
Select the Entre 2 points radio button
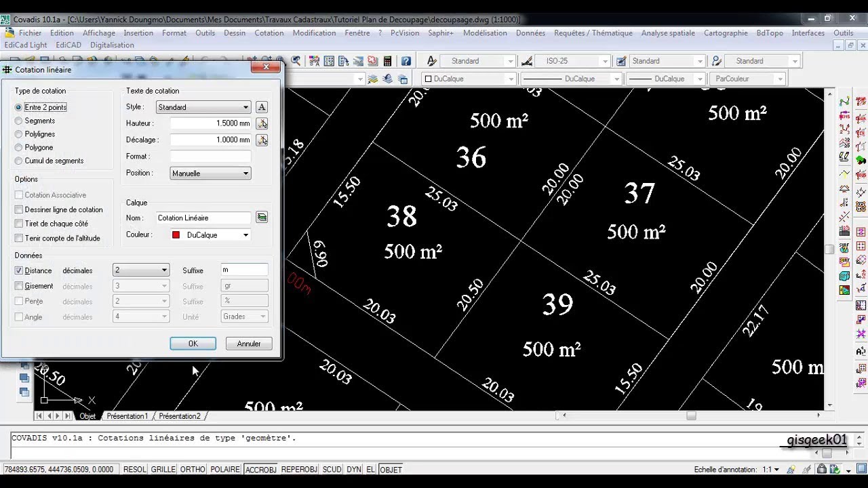[19, 107]
